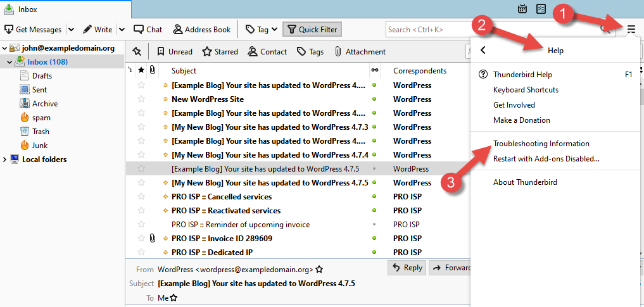Filter by Unread messages

175,52
